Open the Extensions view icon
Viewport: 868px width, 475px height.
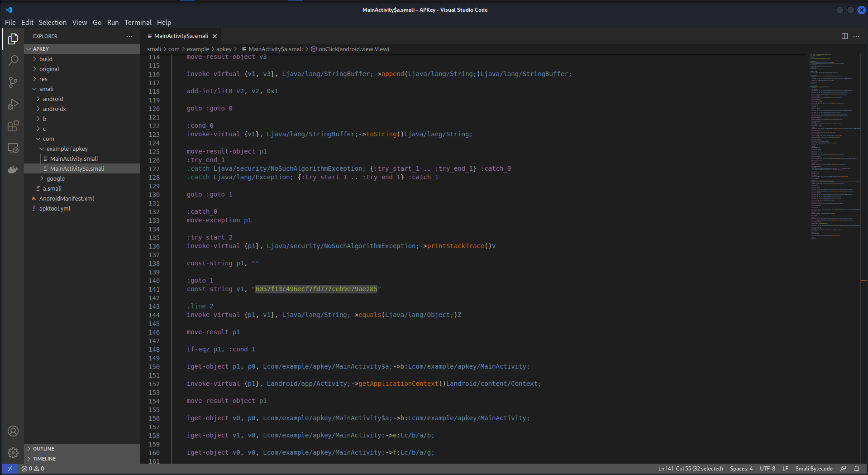click(13, 126)
